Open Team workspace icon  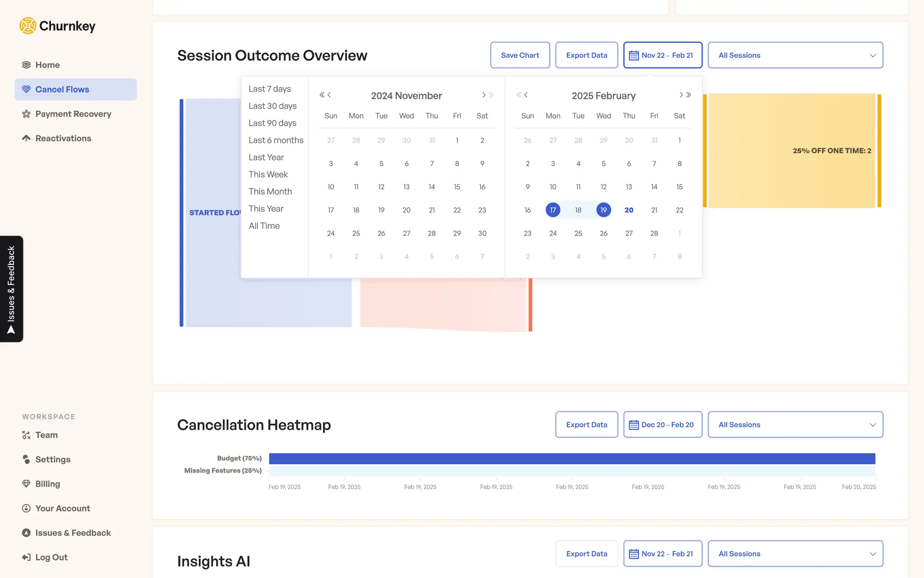pyautogui.click(x=26, y=435)
